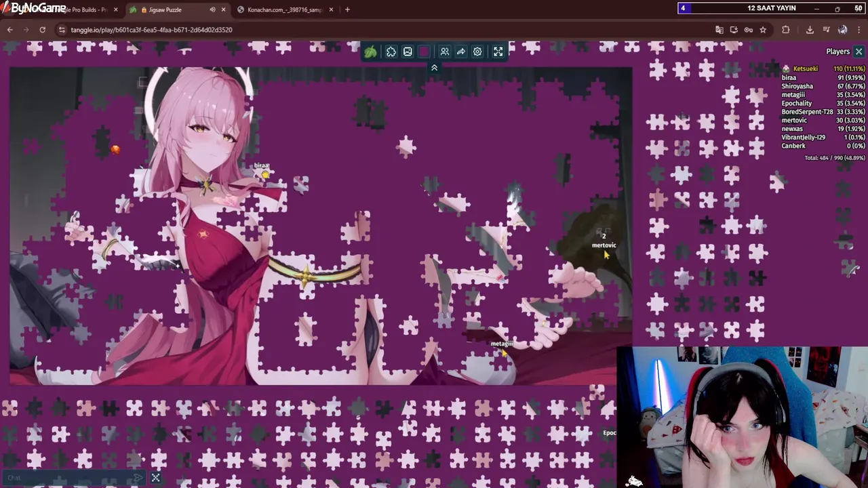Click the Tanggle leaf logo in the toolbar
Viewport: 868px width, 488px height.
coord(370,52)
